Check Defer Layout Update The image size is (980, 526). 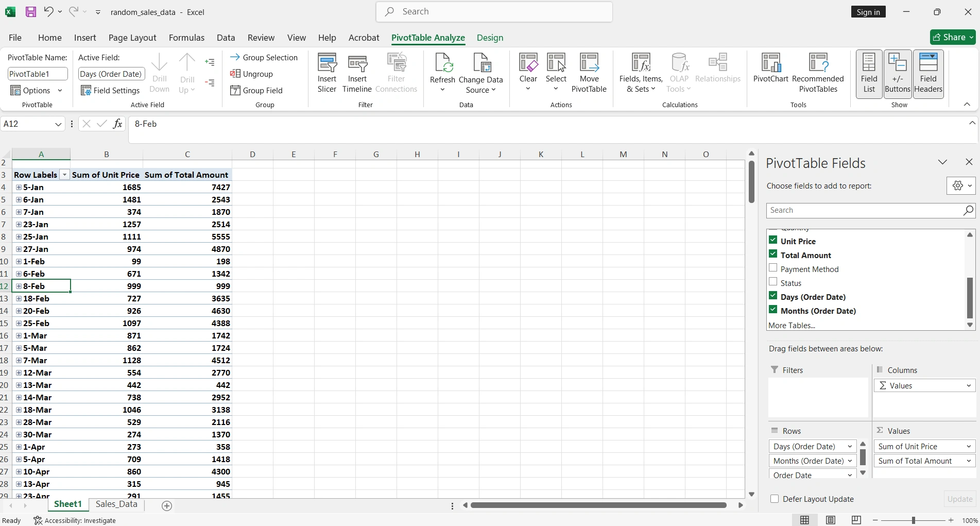[x=774, y=499]
